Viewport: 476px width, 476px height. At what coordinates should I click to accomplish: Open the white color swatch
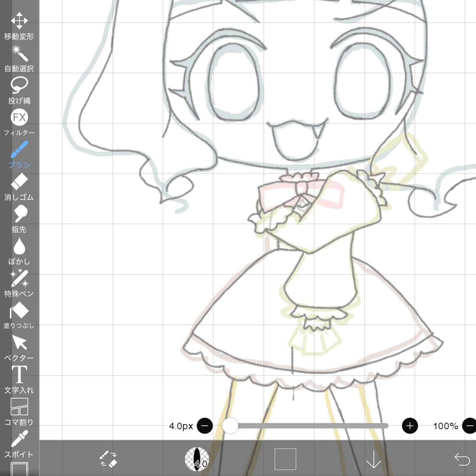pyautogui.click(x=285, y=459)
